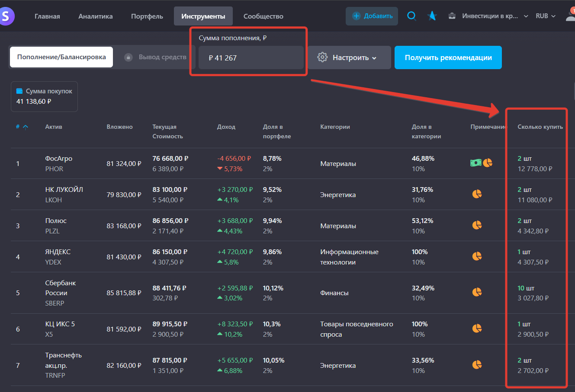
Task: Go to the Аналитика tab
Action: (95, 16)
